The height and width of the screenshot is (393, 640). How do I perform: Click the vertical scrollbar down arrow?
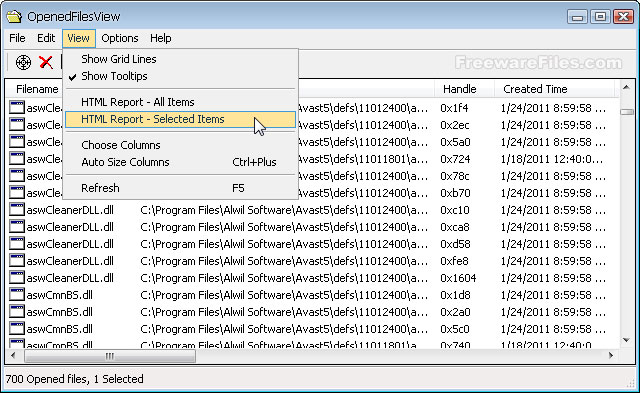[626, 340]
